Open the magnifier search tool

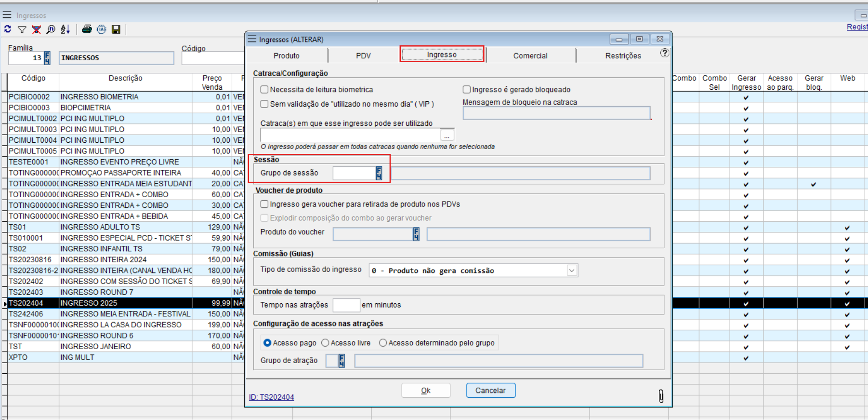click(51, 29)
